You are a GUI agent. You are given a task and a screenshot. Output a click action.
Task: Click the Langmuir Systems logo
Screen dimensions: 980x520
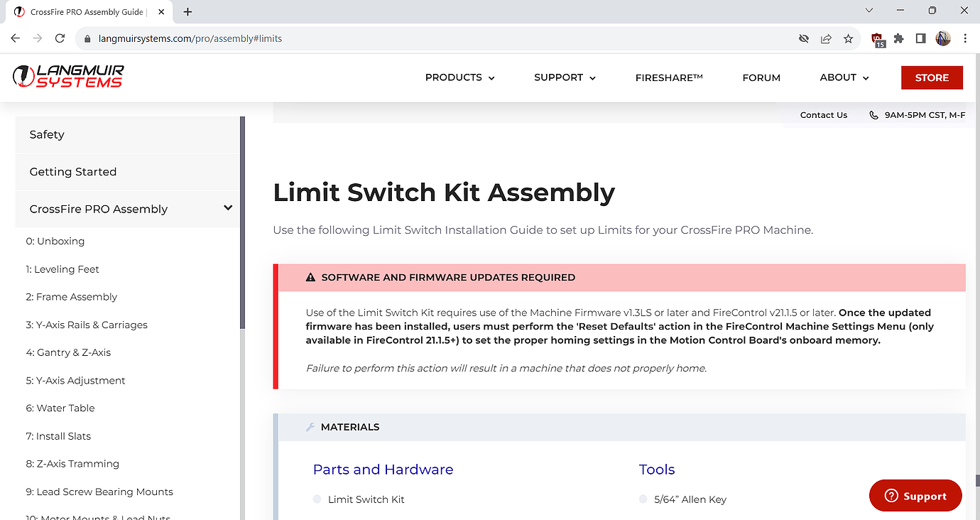67,77
